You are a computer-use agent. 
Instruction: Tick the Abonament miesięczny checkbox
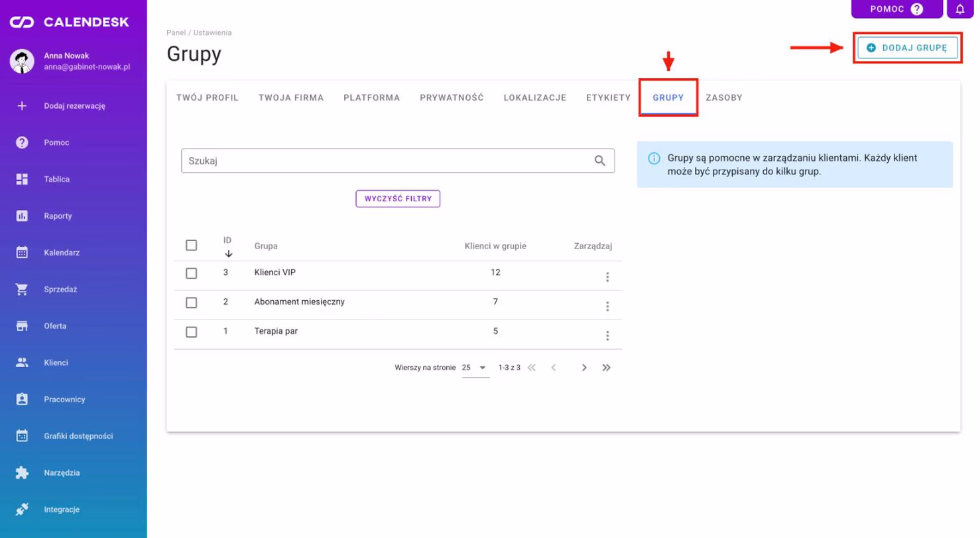192,302
